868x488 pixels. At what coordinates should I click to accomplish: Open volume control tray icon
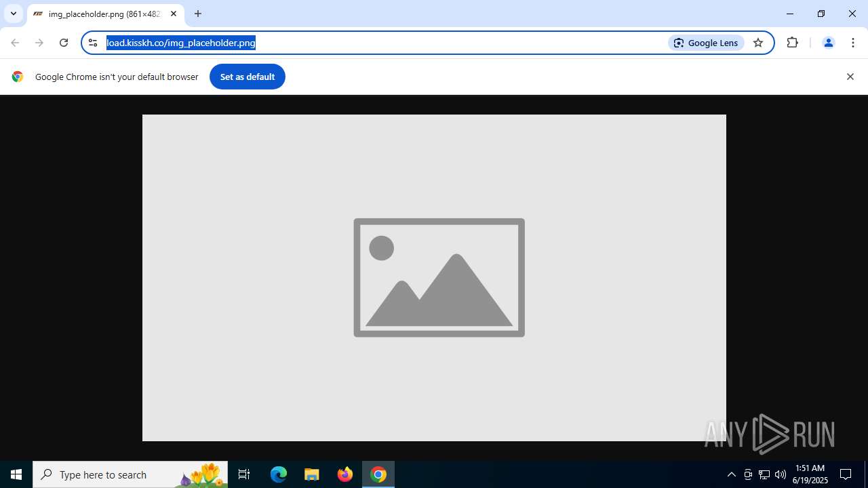tap(781, 474)
